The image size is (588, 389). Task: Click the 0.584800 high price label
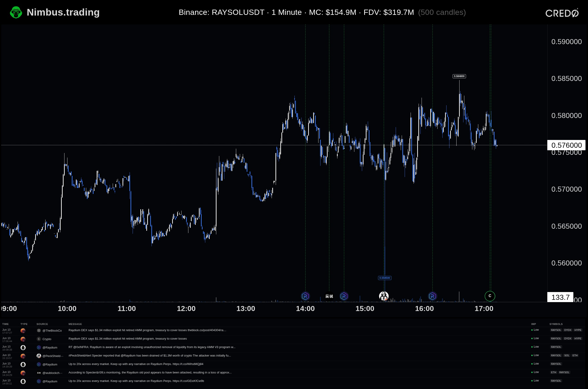tap(459, 76)
